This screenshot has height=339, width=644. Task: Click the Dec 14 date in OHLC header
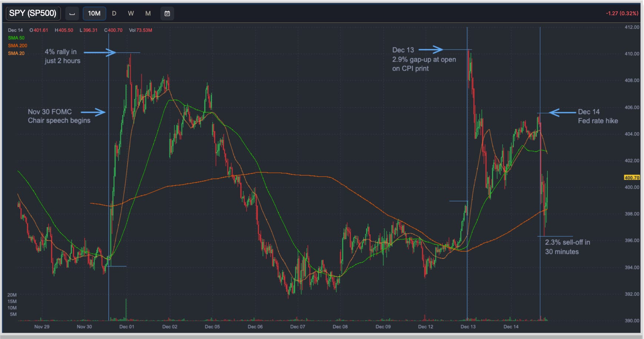15,30
